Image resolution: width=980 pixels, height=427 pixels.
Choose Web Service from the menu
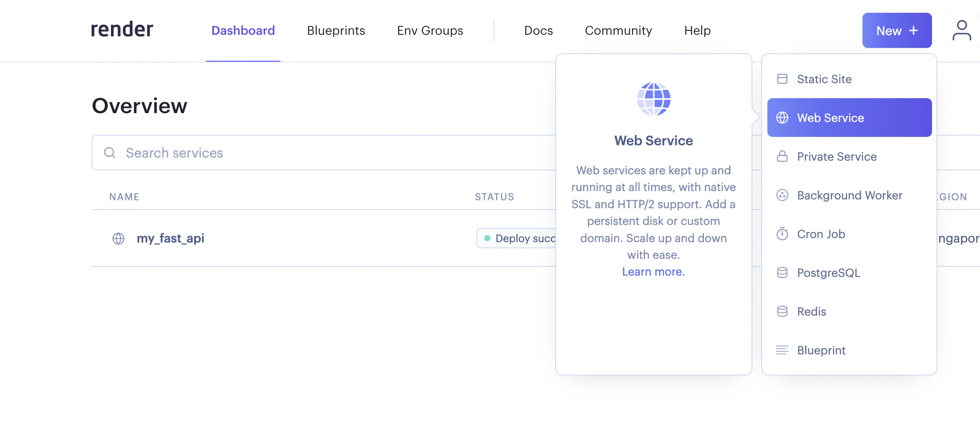(x=849, y=118)
